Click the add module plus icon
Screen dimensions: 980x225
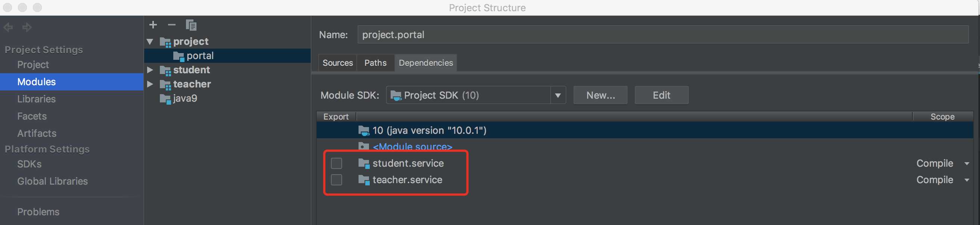153,25
